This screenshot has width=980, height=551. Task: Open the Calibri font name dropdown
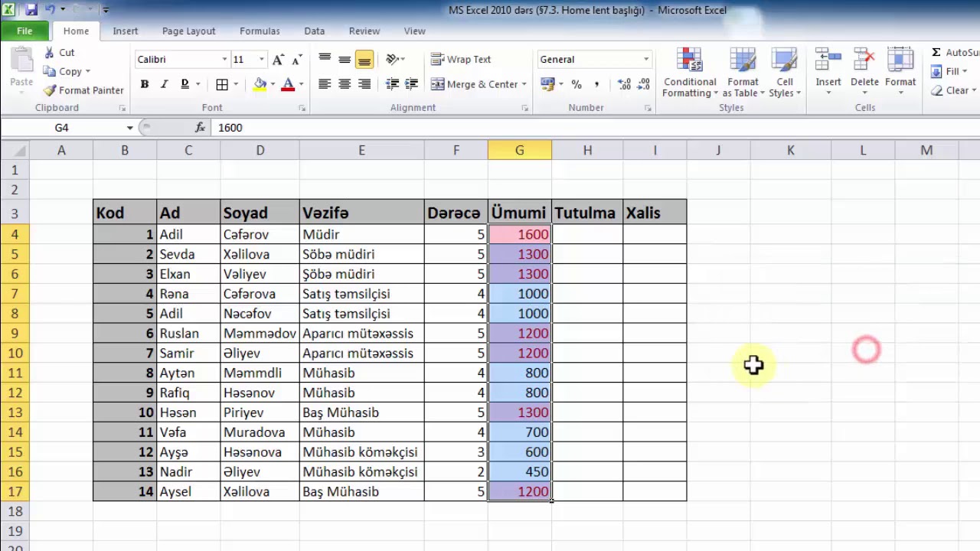224,60
